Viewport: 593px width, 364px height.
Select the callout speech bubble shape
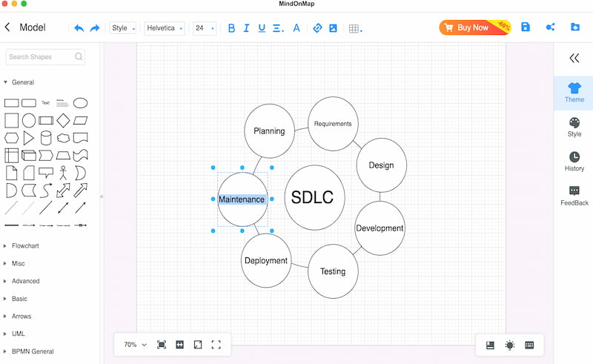pyautogui.click(x=46, y=173)
